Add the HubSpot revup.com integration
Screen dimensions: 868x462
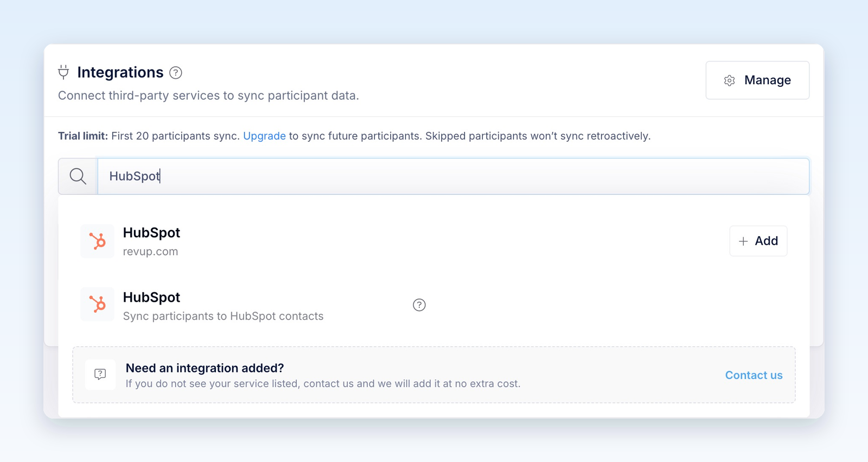click(758, 241)
